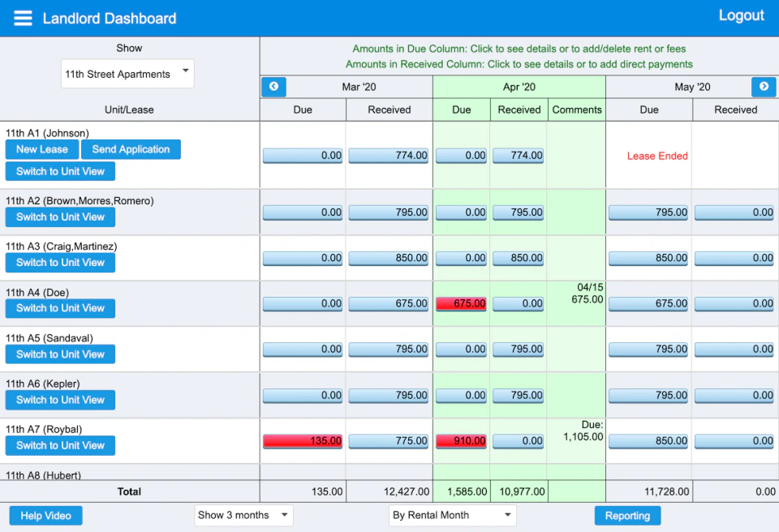Open the property selector showing 11th Street Apartments
This screenshot has height=532, width=779.
(127, 73)
